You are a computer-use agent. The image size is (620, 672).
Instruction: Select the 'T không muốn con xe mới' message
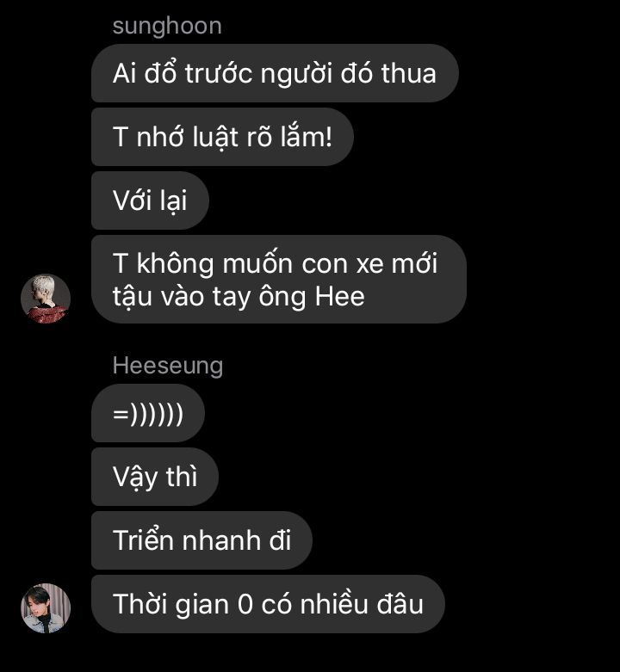pos(279,280)
